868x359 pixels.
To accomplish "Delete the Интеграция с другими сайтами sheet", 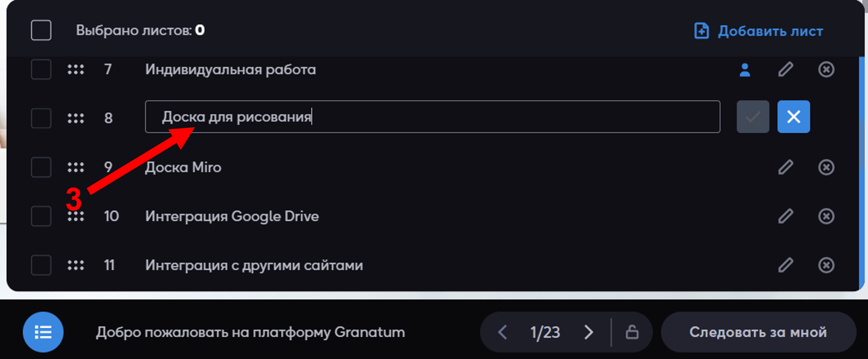I will (826, 265).
